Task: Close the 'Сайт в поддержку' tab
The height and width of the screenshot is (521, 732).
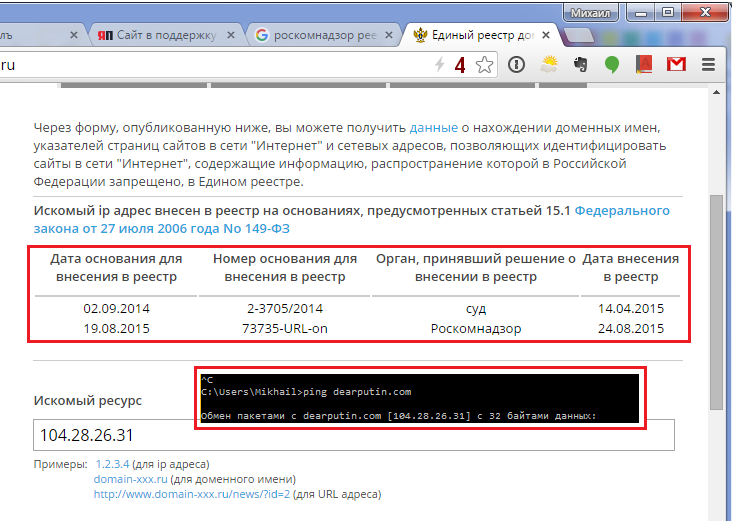Action: click(x=231, y=35)
